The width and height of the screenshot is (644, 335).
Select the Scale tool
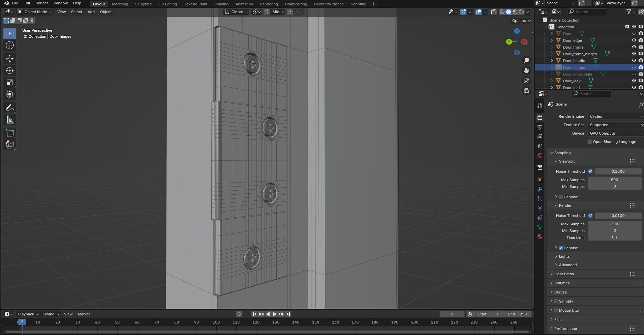point(10,82)
